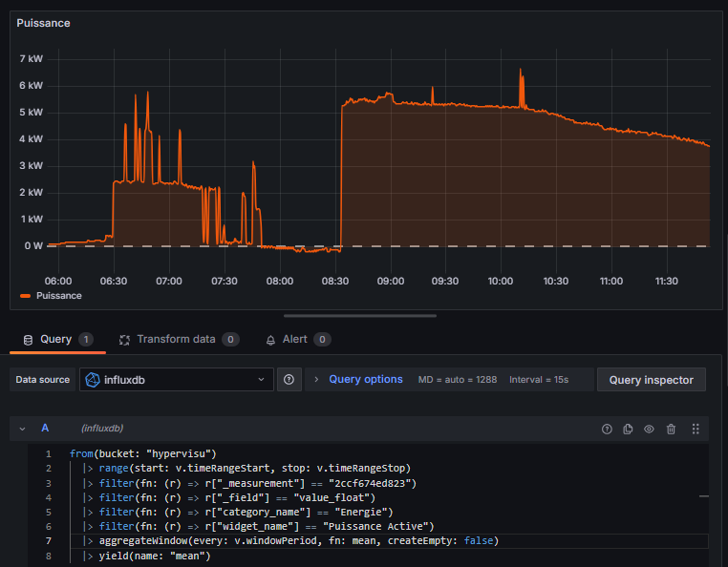Image resolution: width=728 pixels, height=567 pixels.
Task: Open query A help icon
Action: [606, 429]
